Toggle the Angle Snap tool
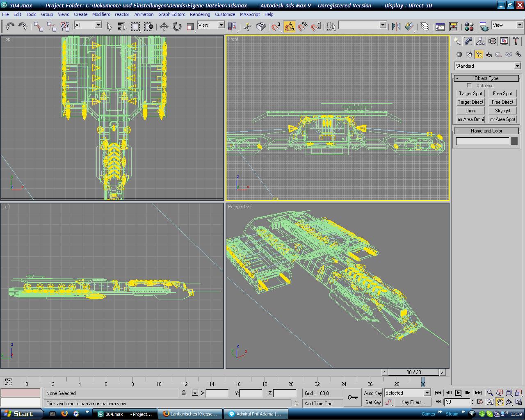The height and width of the screenshot is (420, 525). tap(290, 27)
